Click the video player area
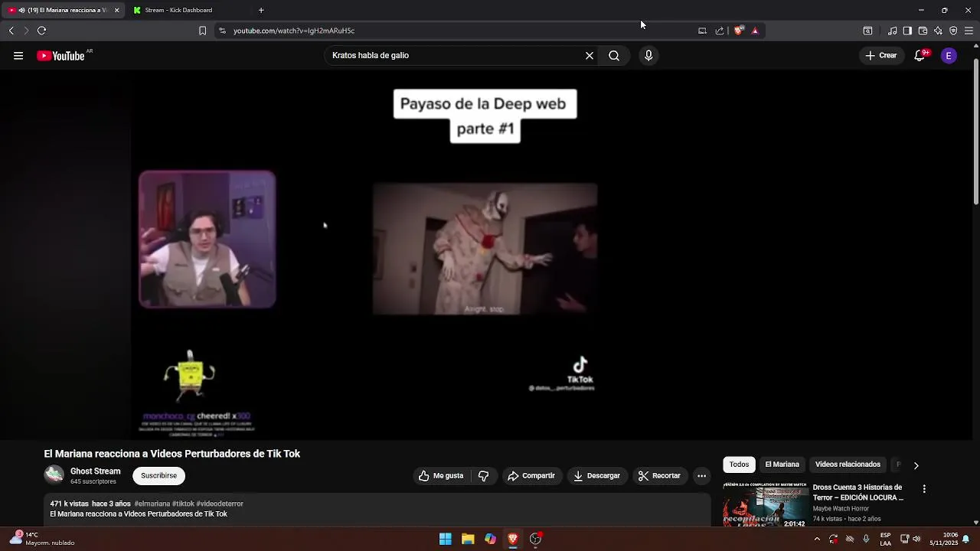Image resolution: width=980 pixels, height=551 pixels. 486,256
